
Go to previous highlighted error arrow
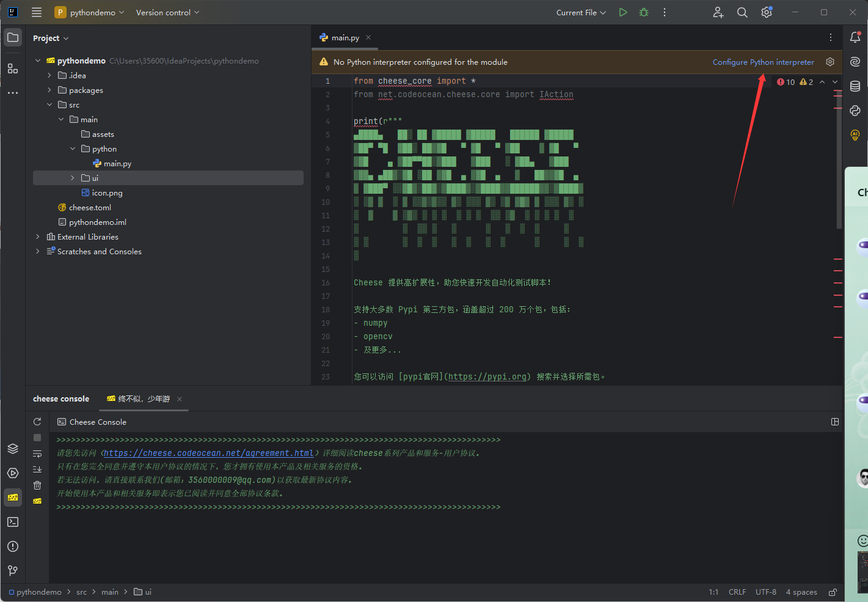[x=822, y=82]
